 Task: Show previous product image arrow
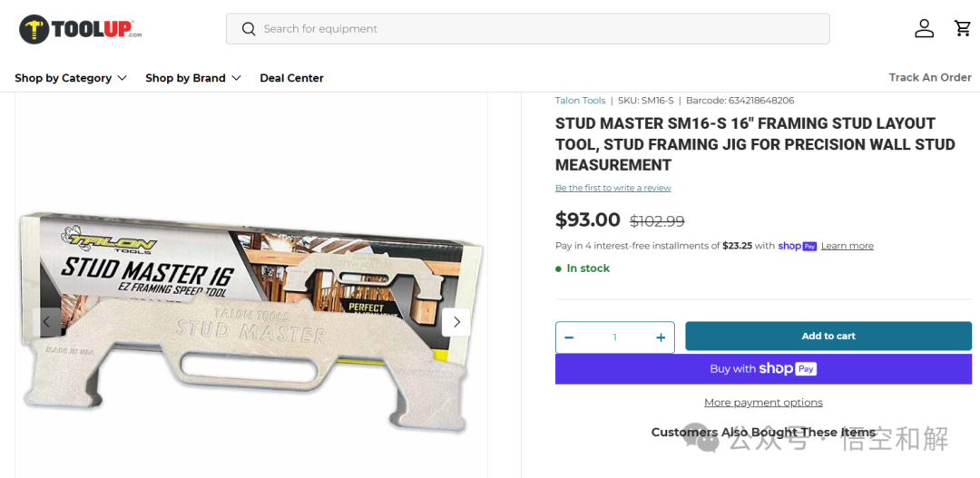pyautogui.click(x=47, y=322)
